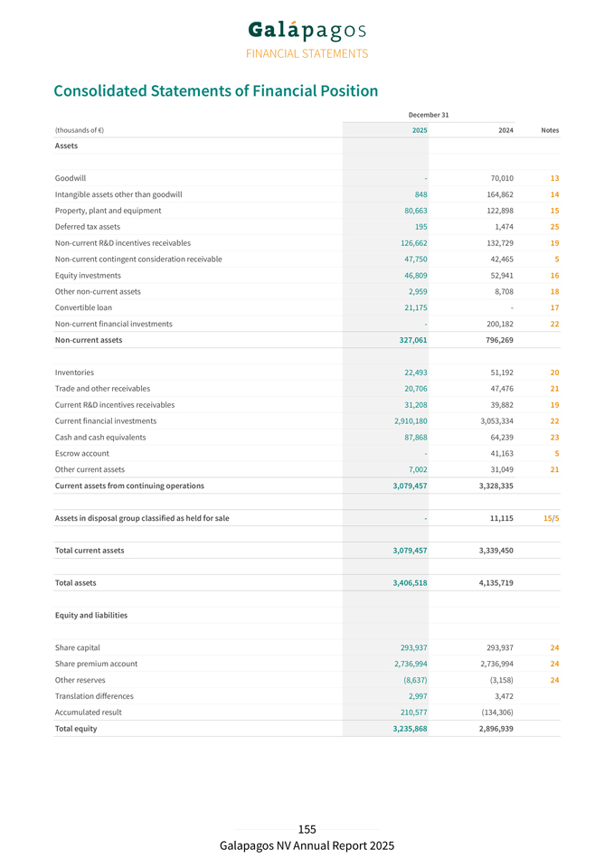Open note 13 link beside Goodwill

(554, 178)
